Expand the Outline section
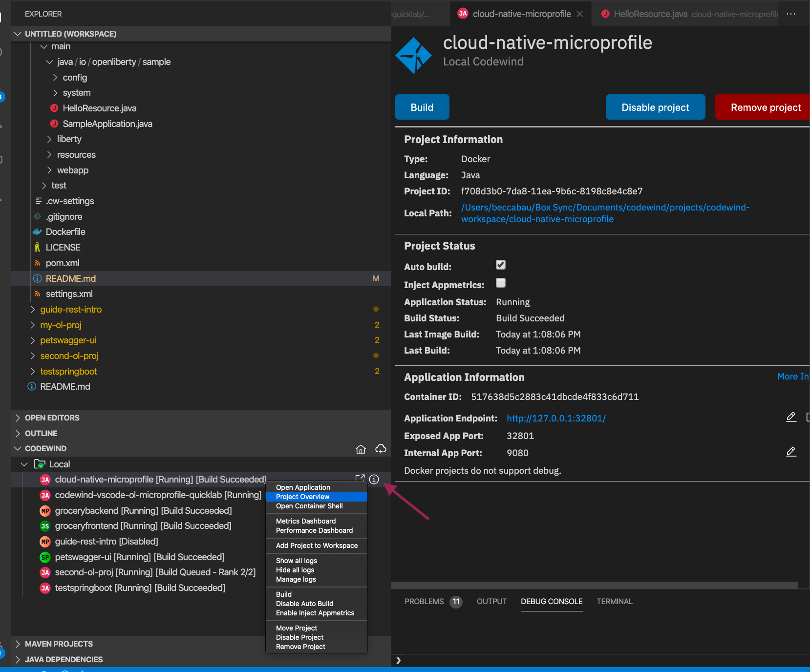Screen dimensions: 810x672 tap(18, 433)
